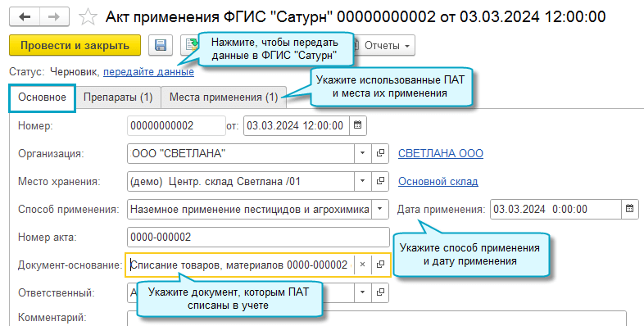Click the Документ-основание field
The height and width of the screenshot is (326, 644).
(x=239, y=265)
